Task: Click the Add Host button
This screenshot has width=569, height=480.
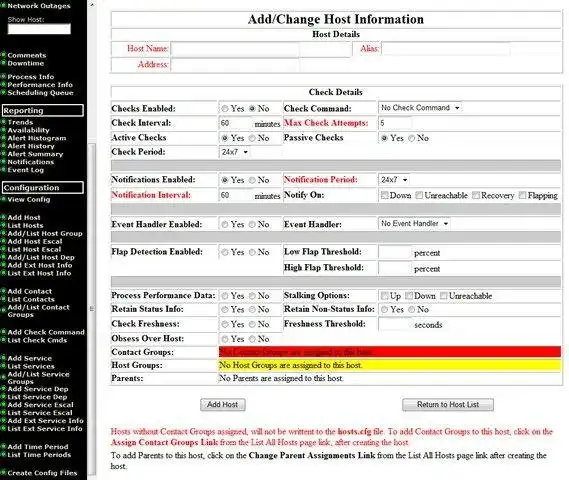Action: coord(222,405)
